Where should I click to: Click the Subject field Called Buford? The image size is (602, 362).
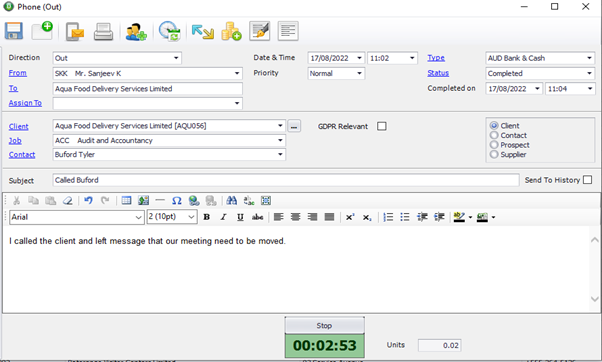pyautogui.click(x=286, y=180)
